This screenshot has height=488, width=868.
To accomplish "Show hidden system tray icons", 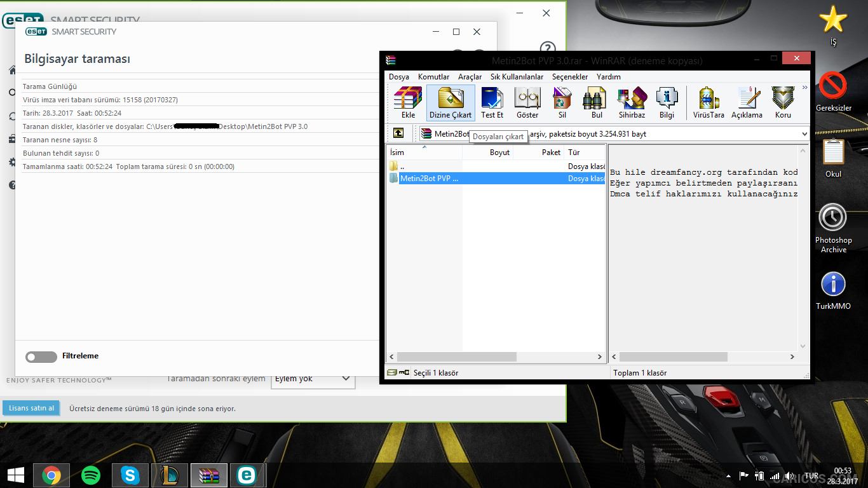I will click(x=728, y=475).
